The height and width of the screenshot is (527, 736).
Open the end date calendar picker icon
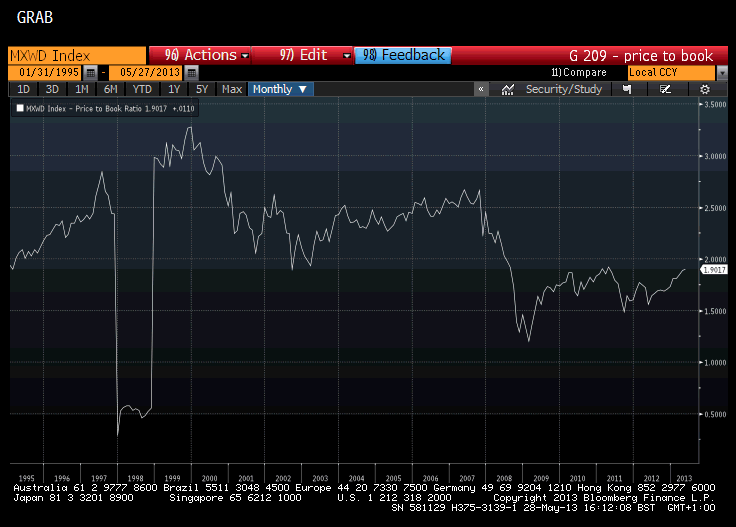point(191,73)
